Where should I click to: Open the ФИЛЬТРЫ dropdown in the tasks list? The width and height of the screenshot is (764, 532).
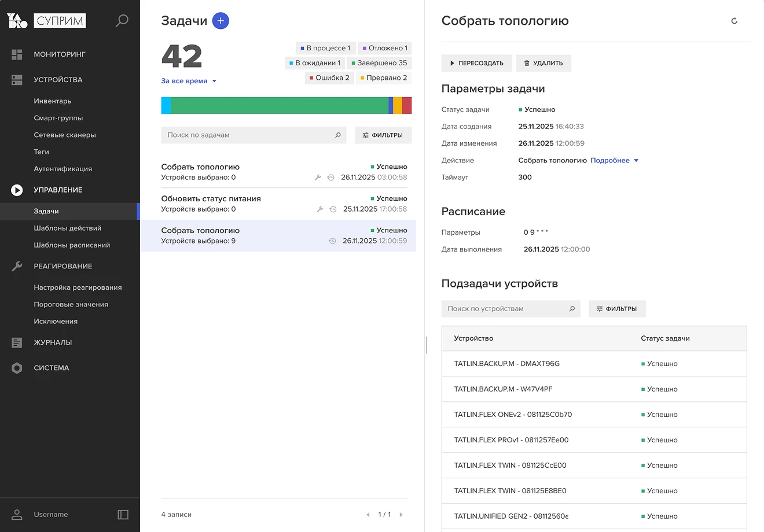[x=383, y=135]
